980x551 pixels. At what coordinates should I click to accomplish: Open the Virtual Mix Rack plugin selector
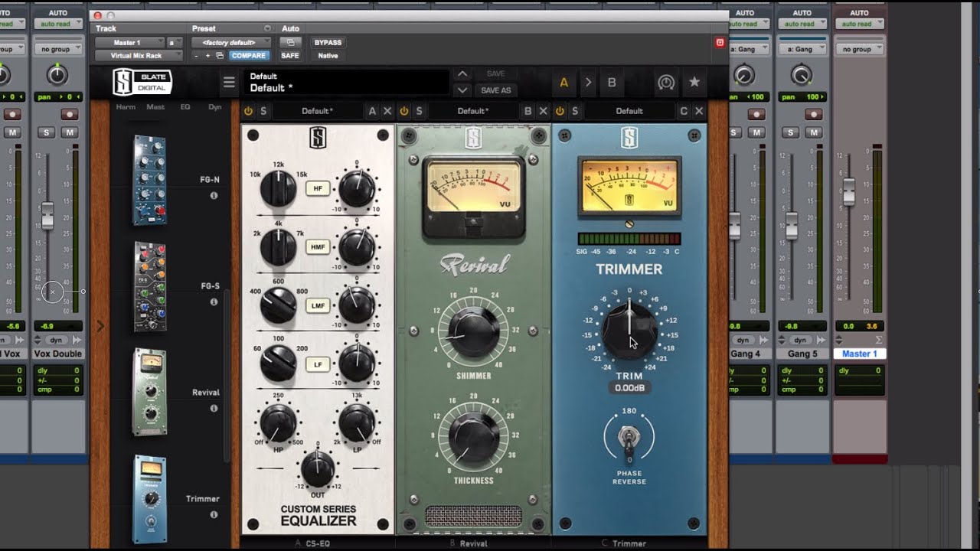139,56
